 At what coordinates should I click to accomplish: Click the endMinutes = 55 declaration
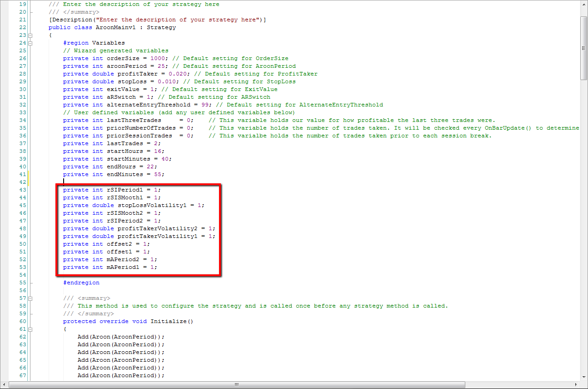[114, 174]
